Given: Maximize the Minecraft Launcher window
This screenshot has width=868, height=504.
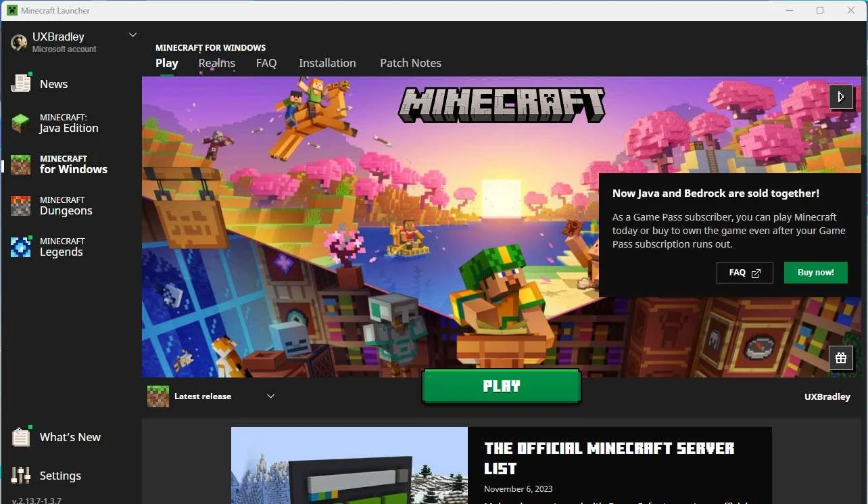Looking at the screenshot, I should (x=820, y=10).
